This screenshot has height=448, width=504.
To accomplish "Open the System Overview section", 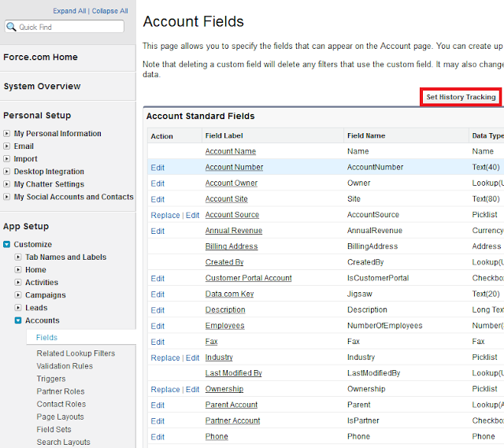I will pos(42,87).
